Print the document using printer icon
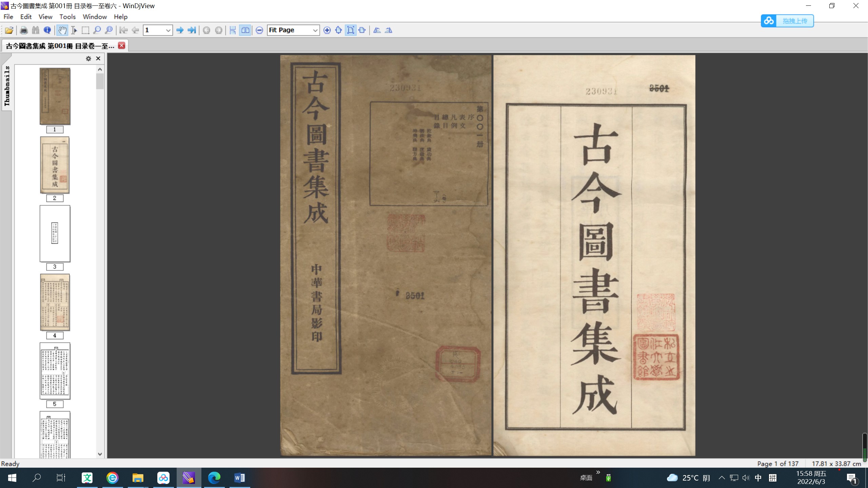 pyautogui.click(x=24, y=30)
